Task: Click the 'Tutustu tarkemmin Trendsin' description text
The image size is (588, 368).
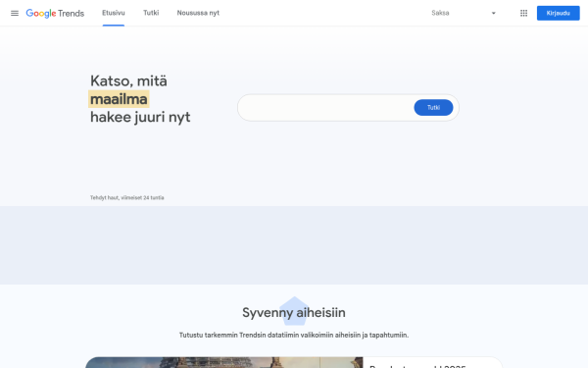Action: [294, 335]
